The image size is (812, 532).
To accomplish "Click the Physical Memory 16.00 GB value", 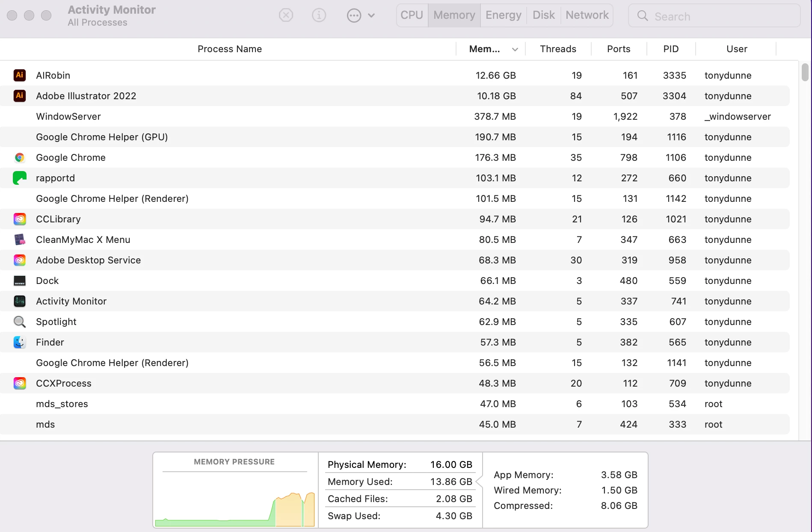I will (x=451, y=464).
